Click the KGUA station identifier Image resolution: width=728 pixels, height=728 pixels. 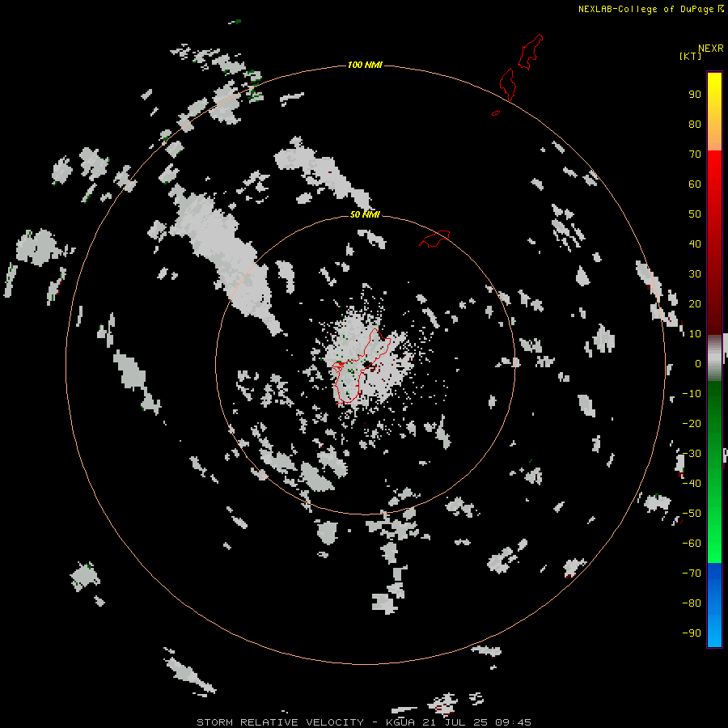400,722
